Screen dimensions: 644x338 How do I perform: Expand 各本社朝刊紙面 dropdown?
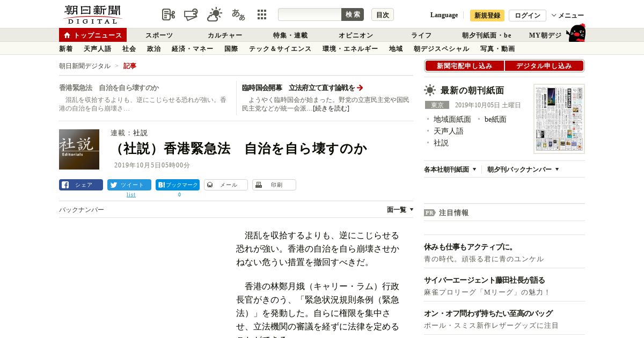450,170
